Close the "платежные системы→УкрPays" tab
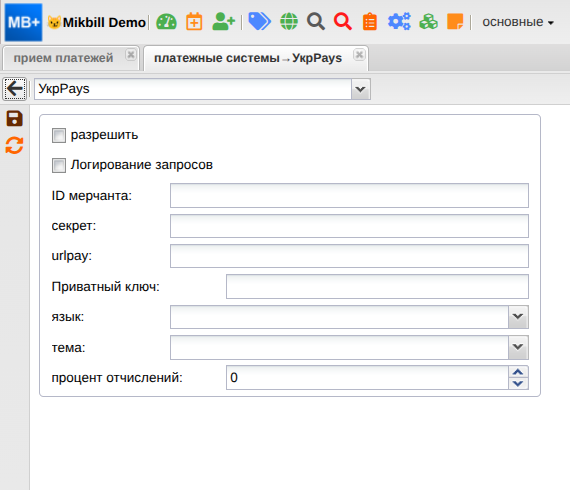570x490 pixels. [x=359, y=55]
